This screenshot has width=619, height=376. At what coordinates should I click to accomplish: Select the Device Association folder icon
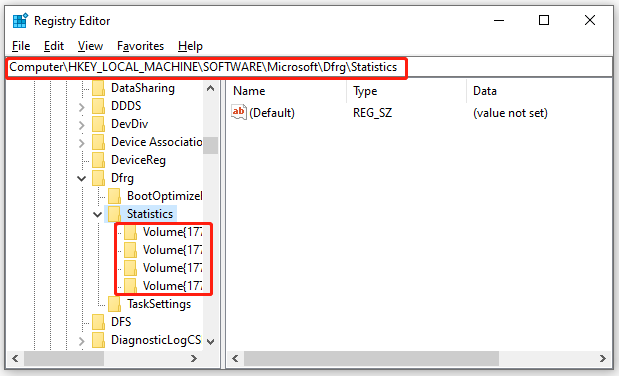coord(98,142)
